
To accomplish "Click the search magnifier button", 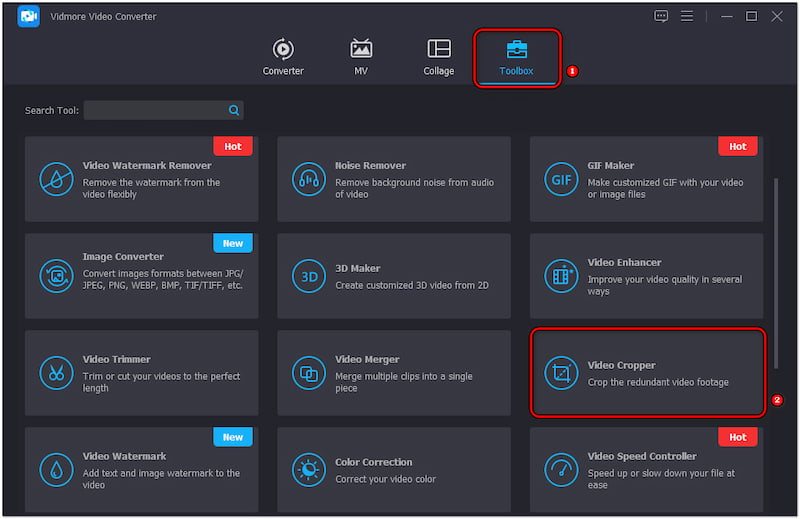I will pos(234,110).
